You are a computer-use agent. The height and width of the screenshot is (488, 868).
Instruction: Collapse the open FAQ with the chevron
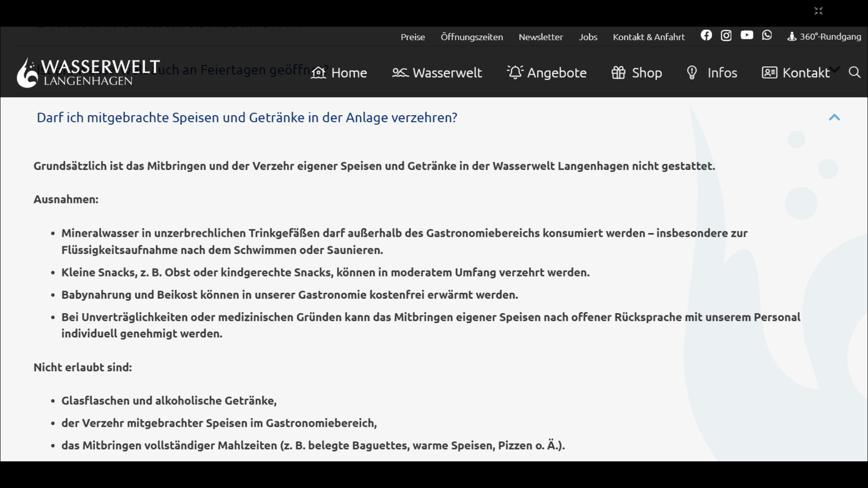834,117
